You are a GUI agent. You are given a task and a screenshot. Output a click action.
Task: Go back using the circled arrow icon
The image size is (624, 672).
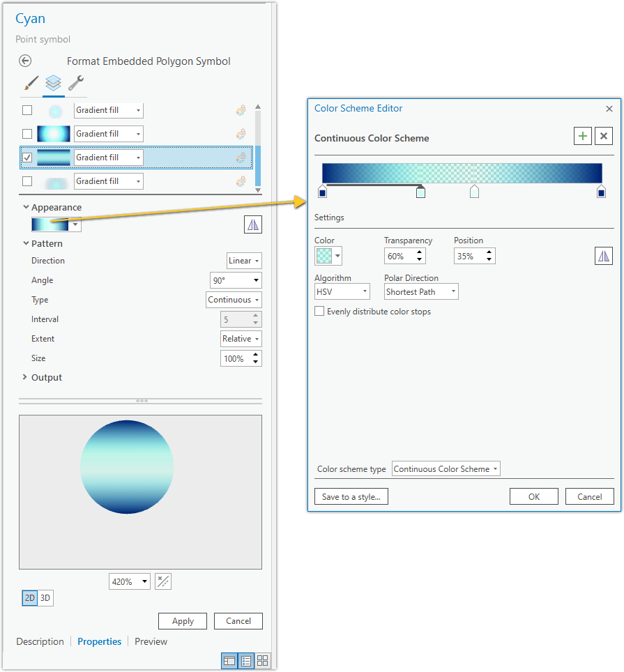[x=25, y=61]
